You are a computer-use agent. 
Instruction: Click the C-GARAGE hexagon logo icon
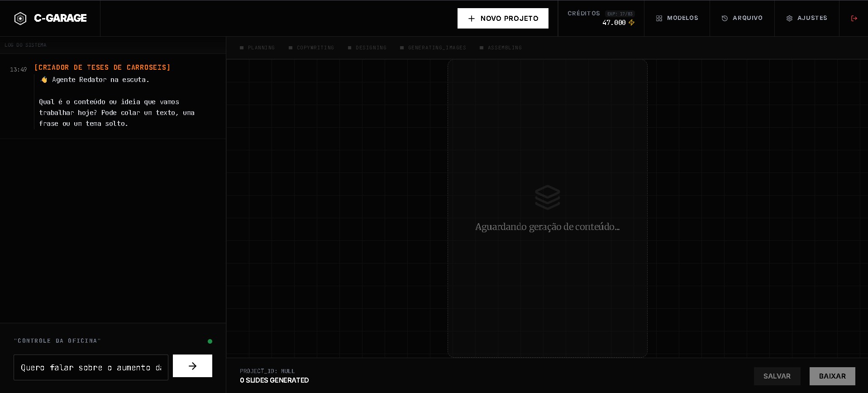tap(20, 19)
